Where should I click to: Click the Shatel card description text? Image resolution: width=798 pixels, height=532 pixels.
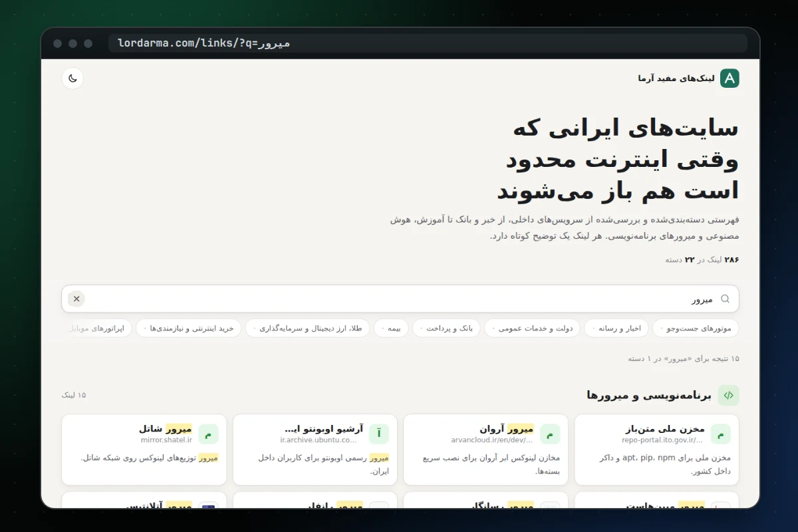point(150,458)
